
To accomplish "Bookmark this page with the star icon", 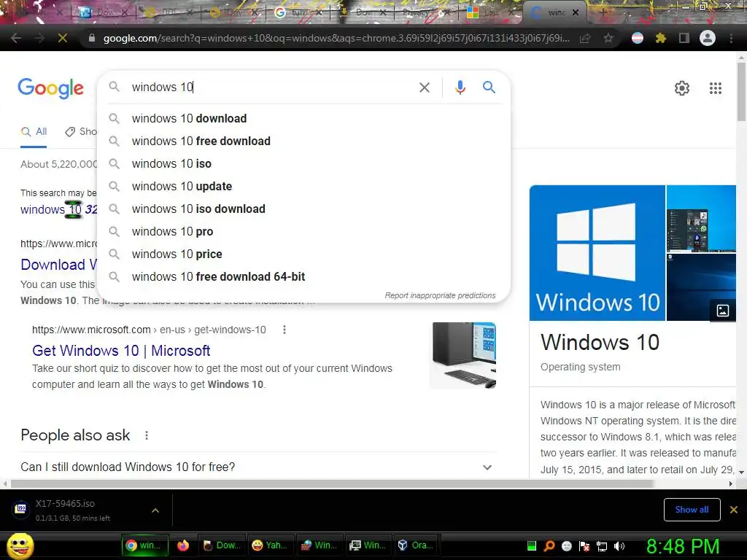I will pyautogui.click(x=608, y=38).
